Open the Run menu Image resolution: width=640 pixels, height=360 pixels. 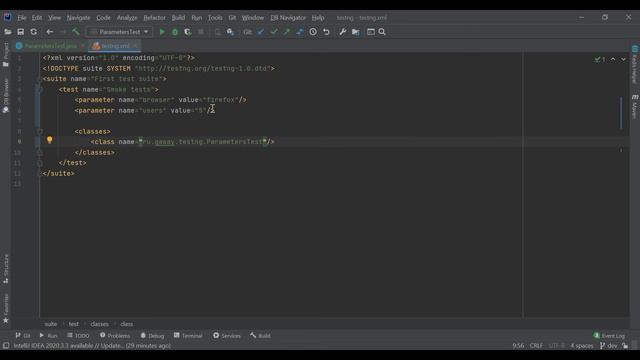[x=197, y=18]
